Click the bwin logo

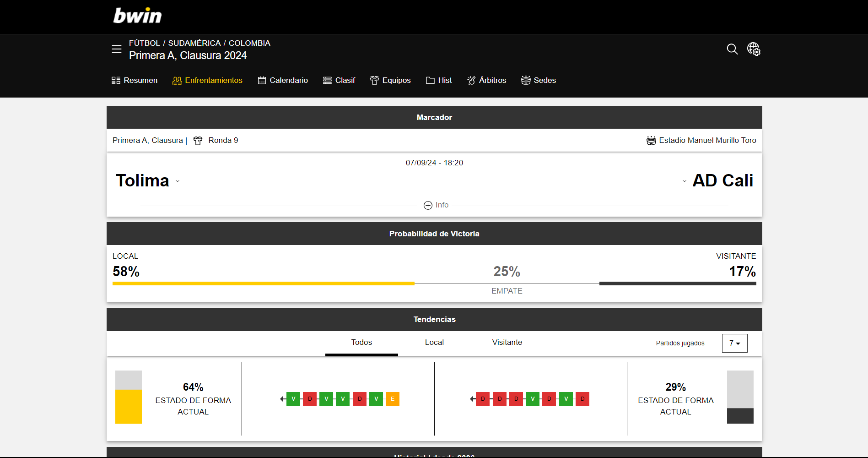coord(137,16)
